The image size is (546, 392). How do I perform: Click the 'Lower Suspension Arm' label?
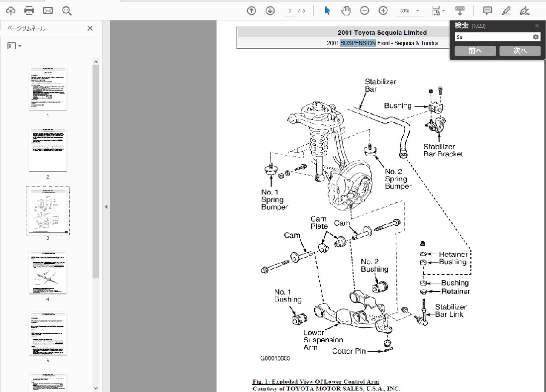coord(323,340)
